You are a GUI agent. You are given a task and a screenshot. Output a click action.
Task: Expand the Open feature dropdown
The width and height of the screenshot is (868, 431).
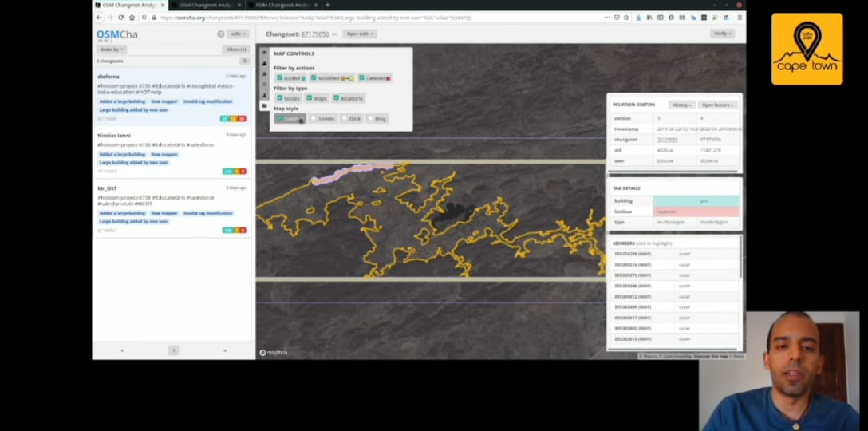[x=717, y=105]
